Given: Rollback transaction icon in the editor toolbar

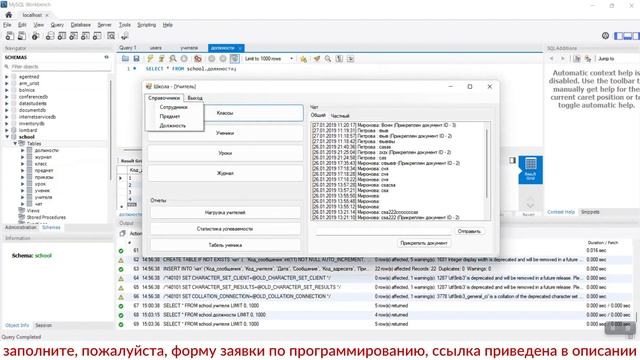Looking at the screenshot, I should pyautogui.click(x=223, y=59).
